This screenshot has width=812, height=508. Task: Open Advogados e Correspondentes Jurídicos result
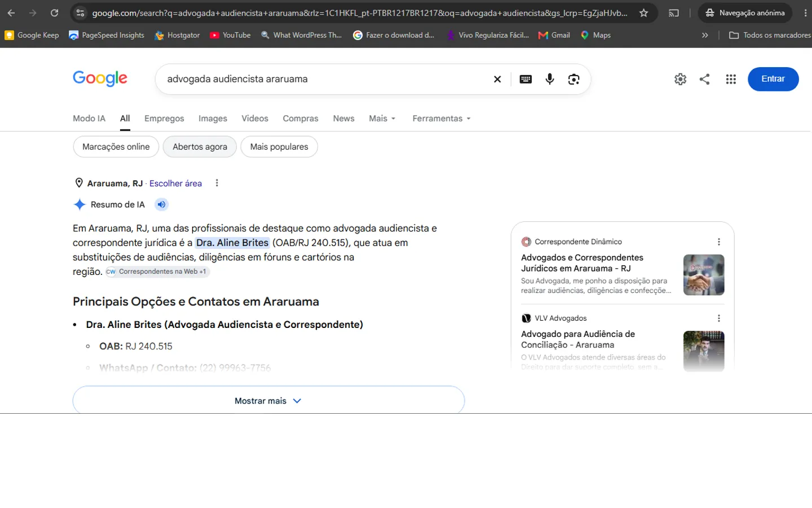(x=582, y=263)
